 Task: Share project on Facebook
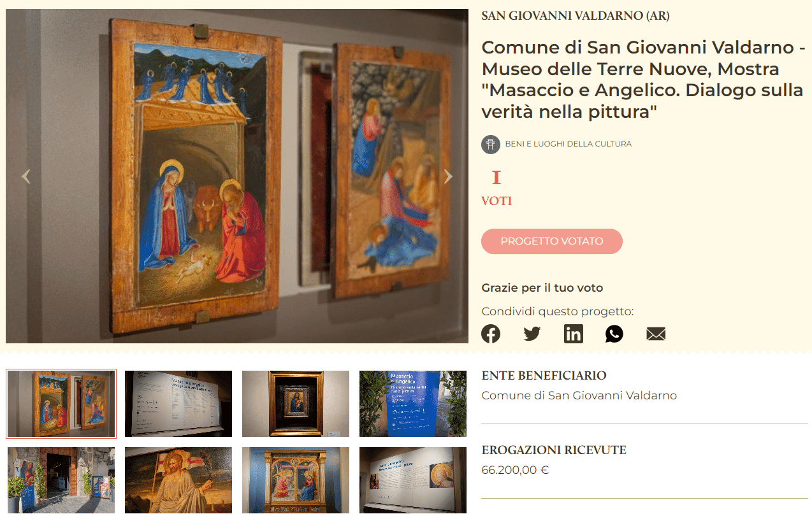[x=491, y=334]
